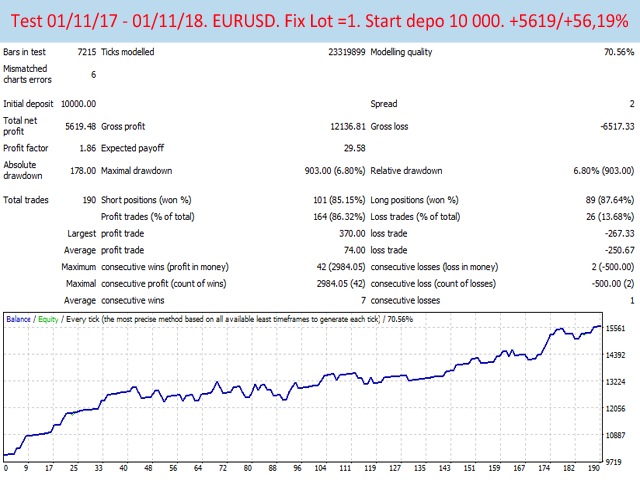The width and height of the screenshot is (640, 480).
Task: Select consecutive profit value '2984.05 (42)'
Action: [x=341, y=284]
